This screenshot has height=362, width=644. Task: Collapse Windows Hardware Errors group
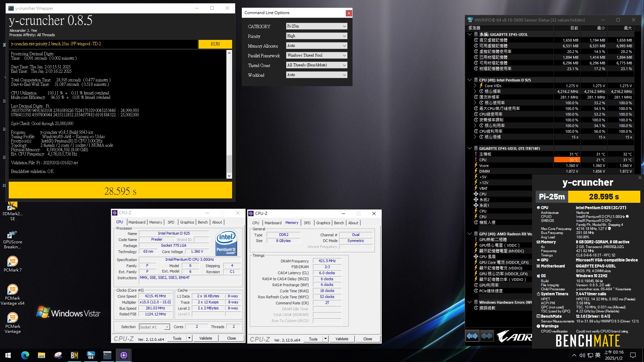pyautogui.click(x=470, y=302)
